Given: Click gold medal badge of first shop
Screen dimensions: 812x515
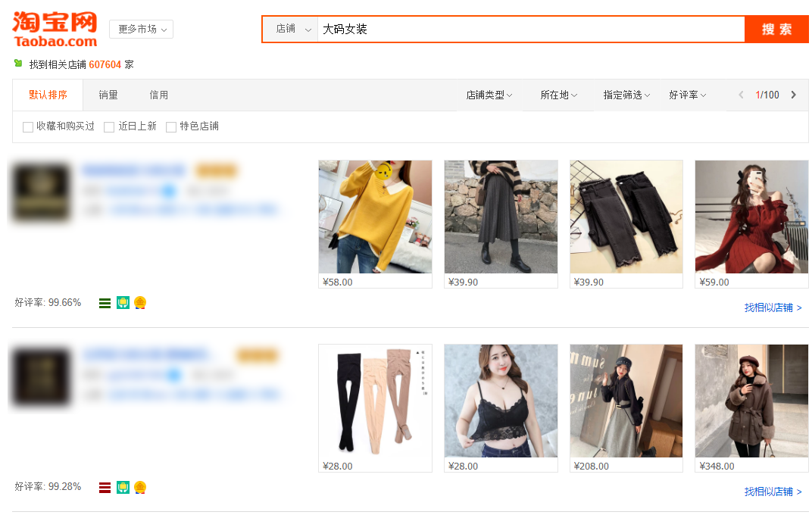Looking at the screenshot, I should (x=140, y=303).
